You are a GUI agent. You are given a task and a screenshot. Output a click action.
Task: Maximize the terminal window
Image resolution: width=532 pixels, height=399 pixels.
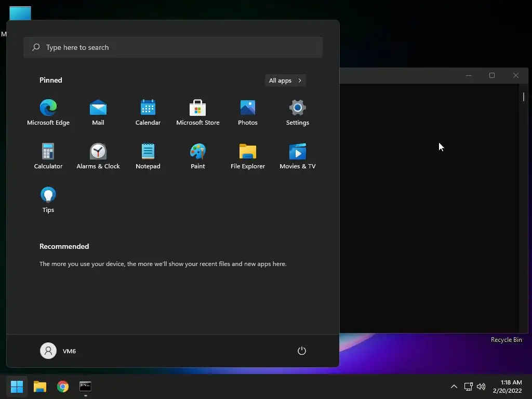492,75
